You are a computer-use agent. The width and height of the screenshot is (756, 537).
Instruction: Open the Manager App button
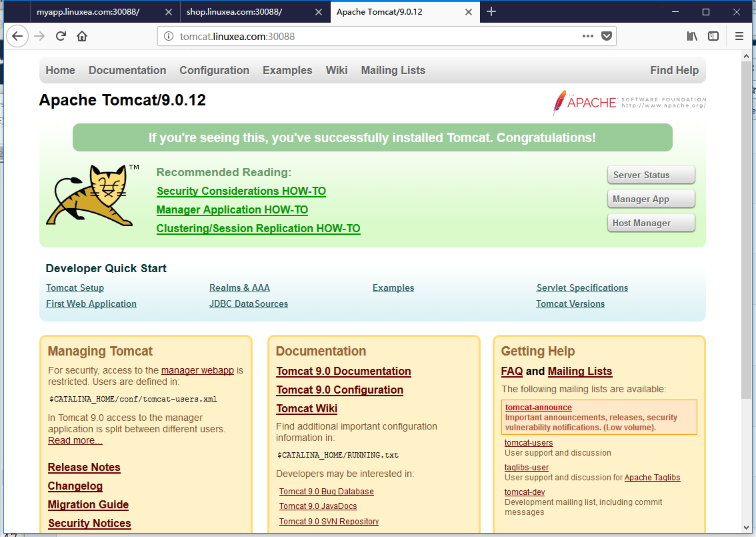coord(651,199)
